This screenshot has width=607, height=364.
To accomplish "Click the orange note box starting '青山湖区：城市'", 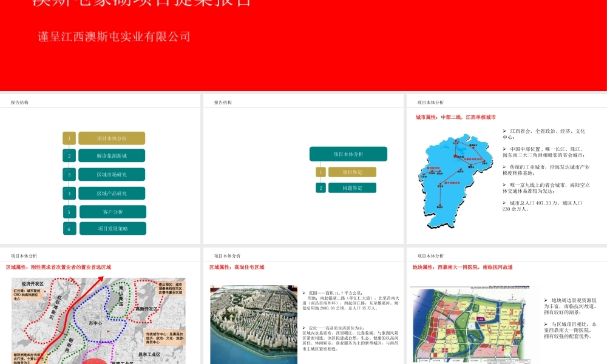I will 171,288.
